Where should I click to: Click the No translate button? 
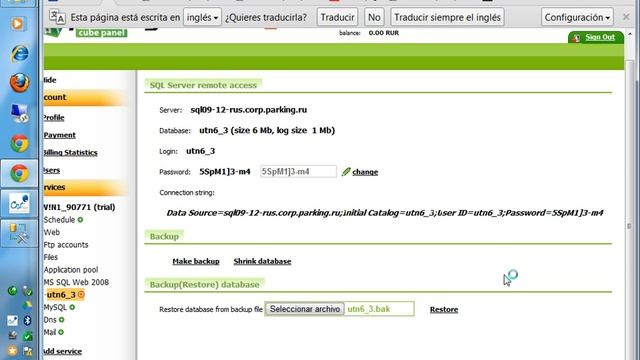pos(374,17)
